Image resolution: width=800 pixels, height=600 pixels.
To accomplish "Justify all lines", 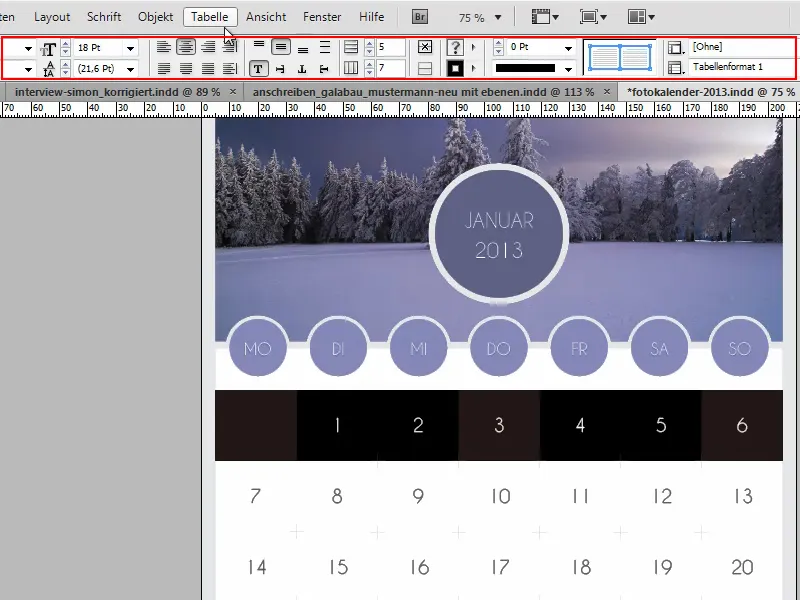I will (x=208, y=68).
